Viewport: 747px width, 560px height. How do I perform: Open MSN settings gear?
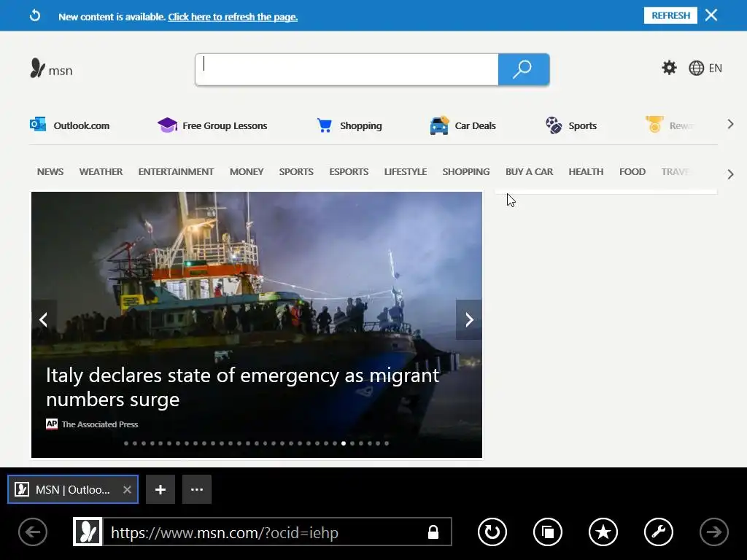[670, 68]
